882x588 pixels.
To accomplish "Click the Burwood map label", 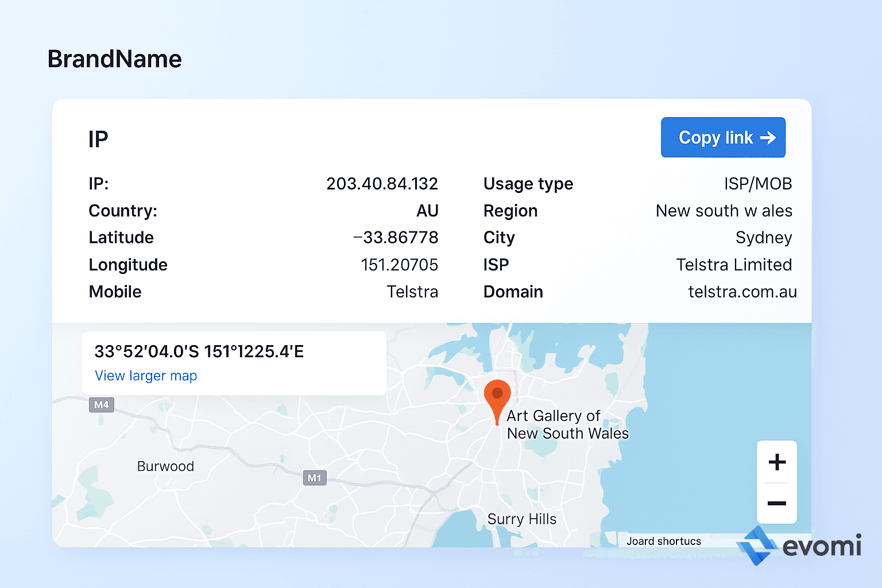I will tap(165, 466).
